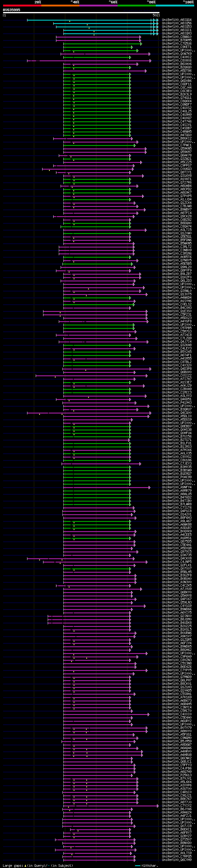The width and height of the screenshot is (197, 868).
Task: Select hit label UniRef100_Q0W7K9
Action: click(177, 54)
